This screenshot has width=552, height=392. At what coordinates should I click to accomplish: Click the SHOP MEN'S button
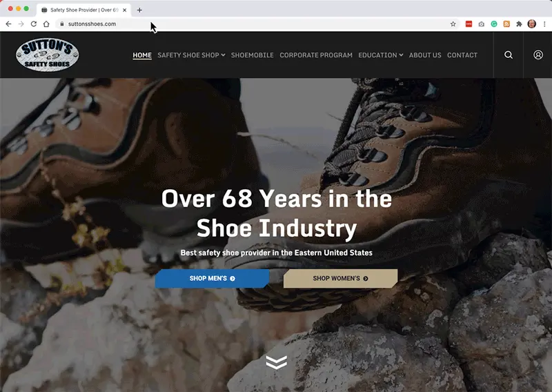tap(213, 279)
